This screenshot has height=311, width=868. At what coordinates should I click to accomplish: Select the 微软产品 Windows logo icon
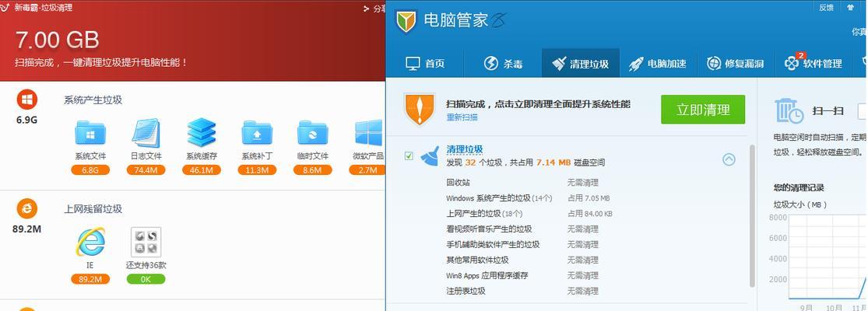(369, 133)
